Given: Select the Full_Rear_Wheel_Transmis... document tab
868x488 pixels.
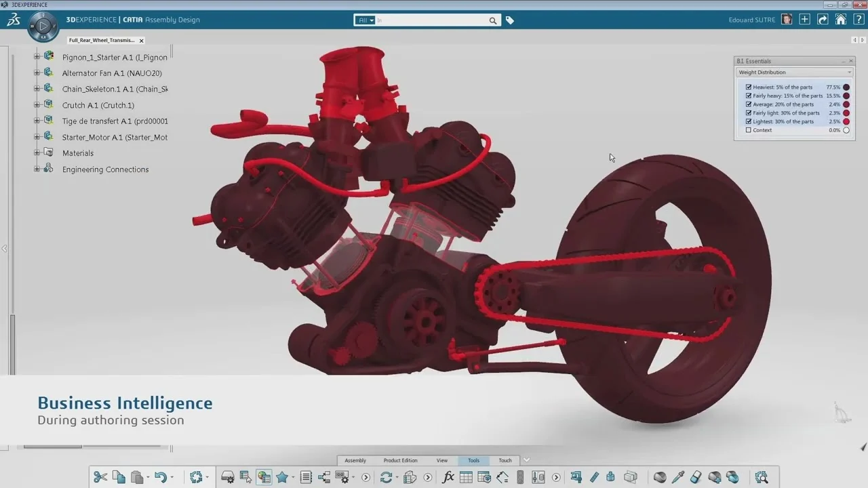Looking at the screenshot, I should pyautogui.click(x=102, y=41).
